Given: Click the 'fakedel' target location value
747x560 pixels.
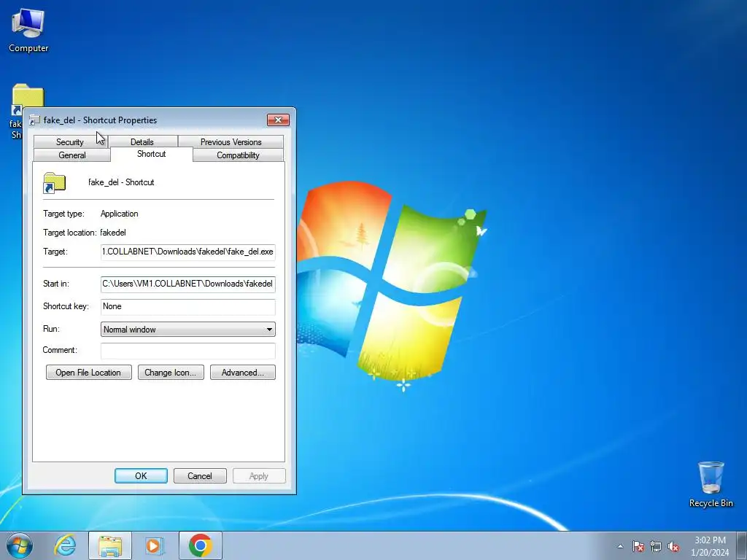Looking at the screenshot, I should 113,233.
